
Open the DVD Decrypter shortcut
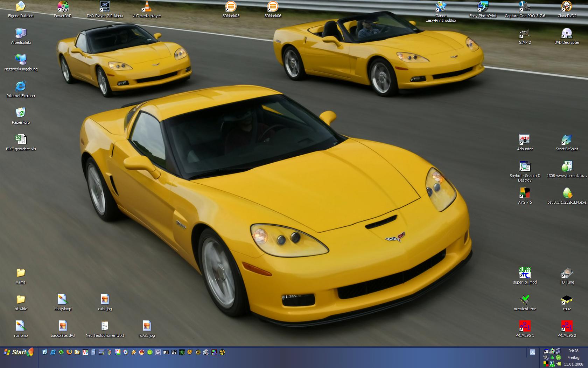[x=566, y=34]
